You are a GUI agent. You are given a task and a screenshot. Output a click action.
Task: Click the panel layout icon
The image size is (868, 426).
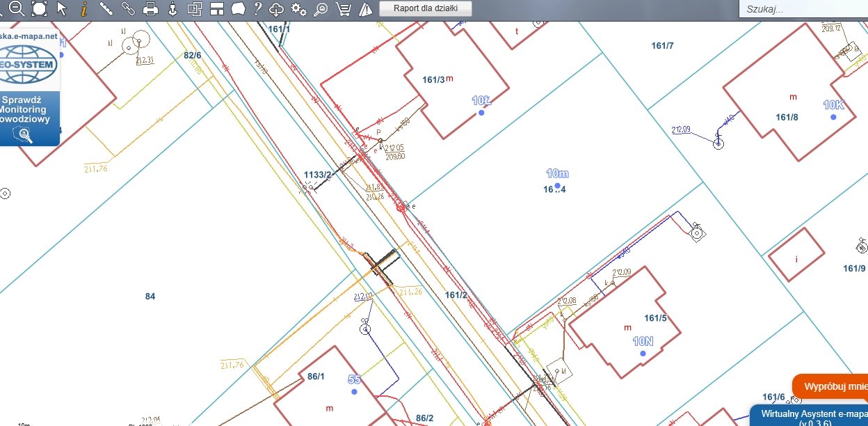(216, 8)
